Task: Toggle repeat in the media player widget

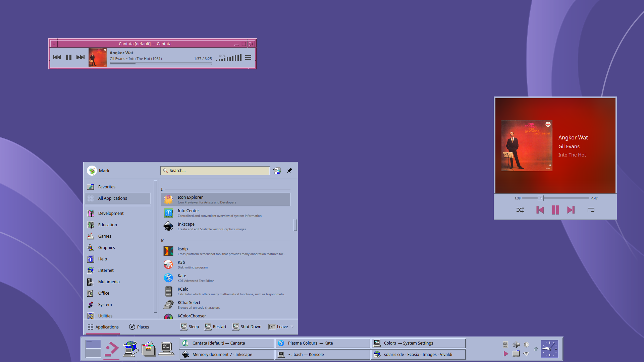Action: click(x=591, y=210)
